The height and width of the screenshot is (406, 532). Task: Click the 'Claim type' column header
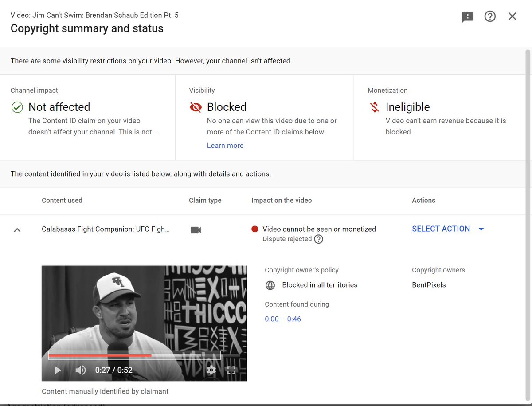pyautogui.click(x=205, y=201)
